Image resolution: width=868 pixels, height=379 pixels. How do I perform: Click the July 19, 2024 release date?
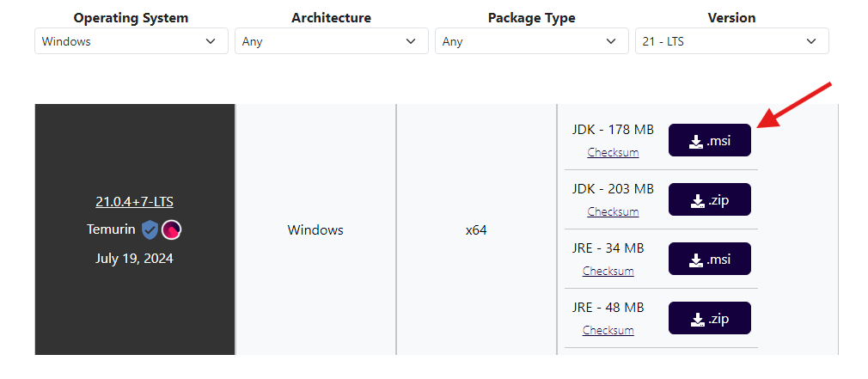134,259
